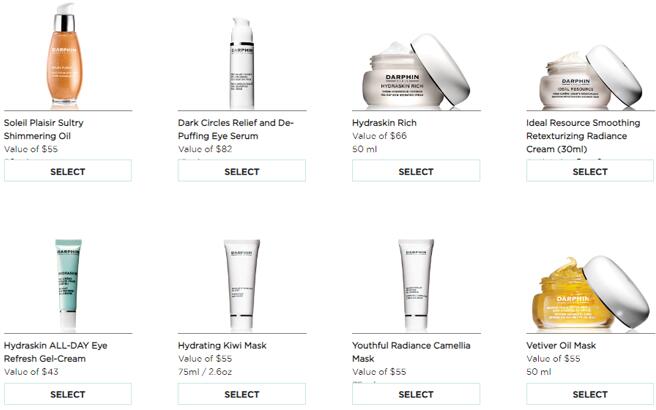The image size is (656, 410).
Task: Open the Ideal Resource cream jar image
Action: tap(590, 77)
